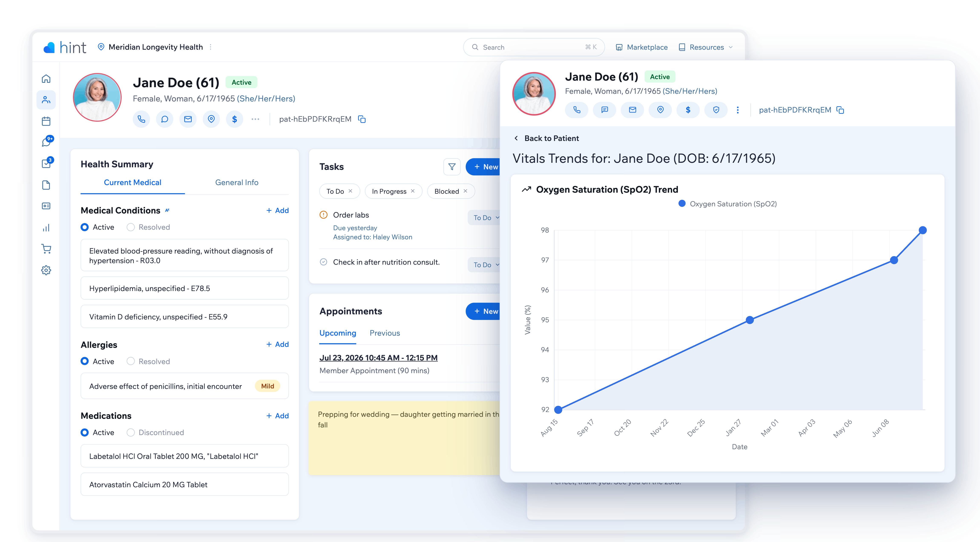This screenshot has width=980, height=542.
Task: Create a New task in Tasks
Action: pos(483,167)
